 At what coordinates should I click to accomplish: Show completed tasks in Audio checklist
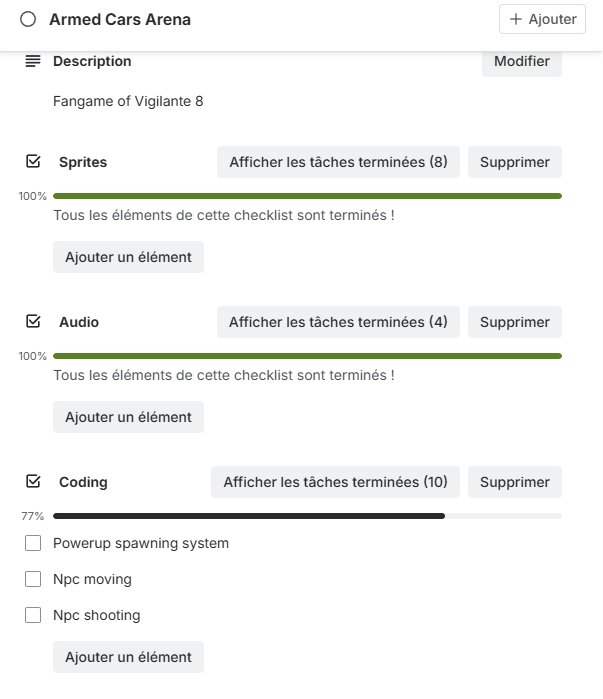(338, 322)
